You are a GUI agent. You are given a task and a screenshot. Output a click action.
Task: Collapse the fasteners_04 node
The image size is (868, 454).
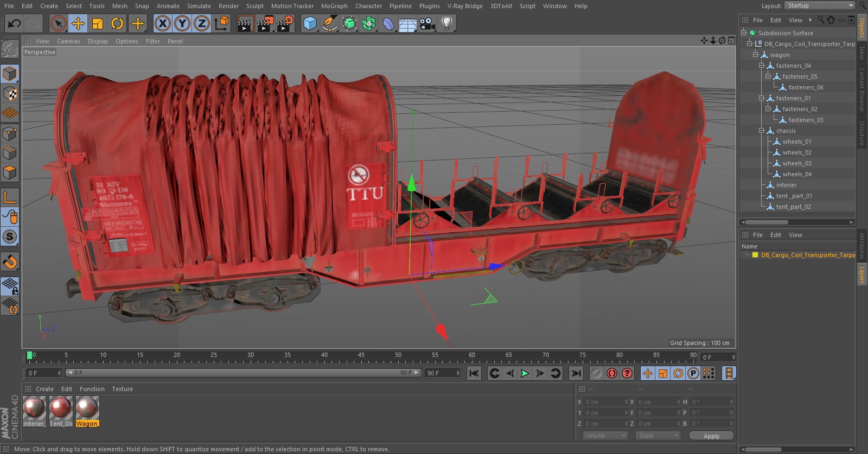pos(762,65)
